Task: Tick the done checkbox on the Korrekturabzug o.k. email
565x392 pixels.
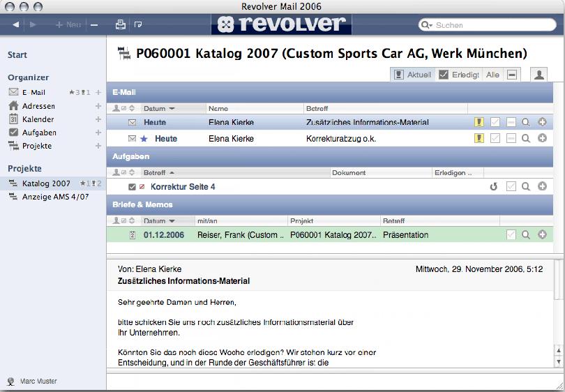Action: coord(495,138)
